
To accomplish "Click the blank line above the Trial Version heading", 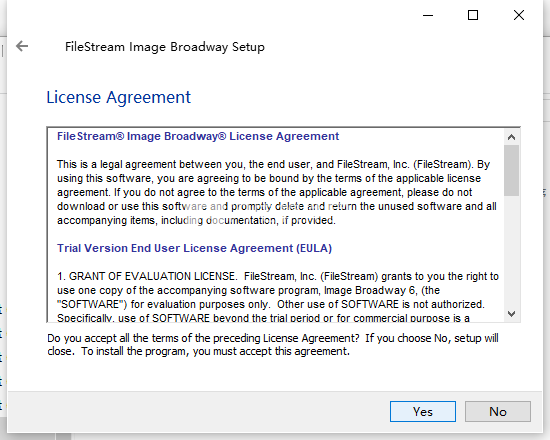I will [x=277, y=234].
